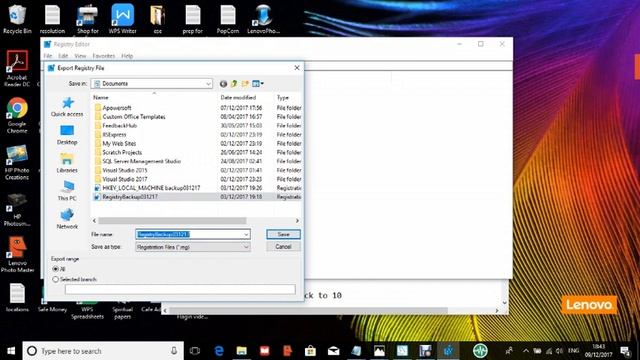
Task: Select SQL Server Management Studio folder row
Action: (x=198, y=161)
